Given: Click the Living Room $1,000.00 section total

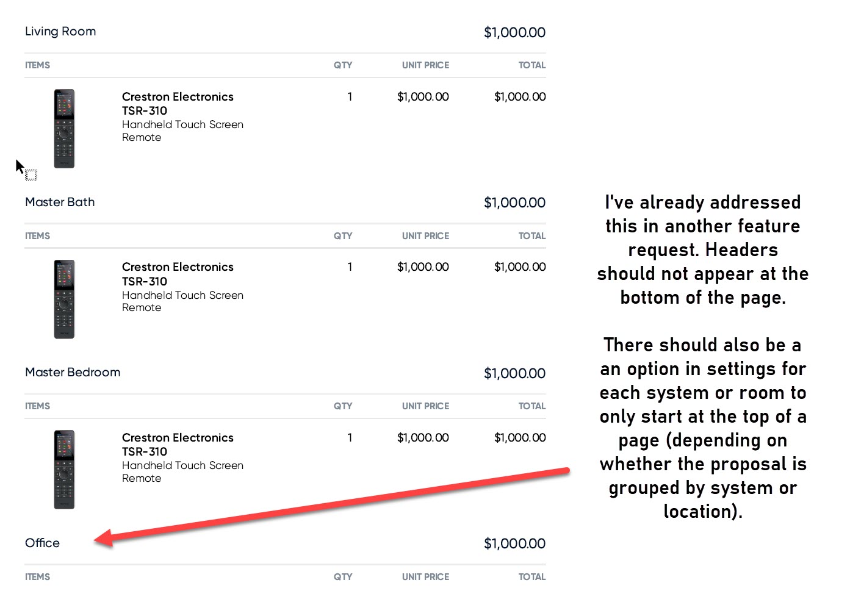Looking at the screenshot, I should (514, 32).
